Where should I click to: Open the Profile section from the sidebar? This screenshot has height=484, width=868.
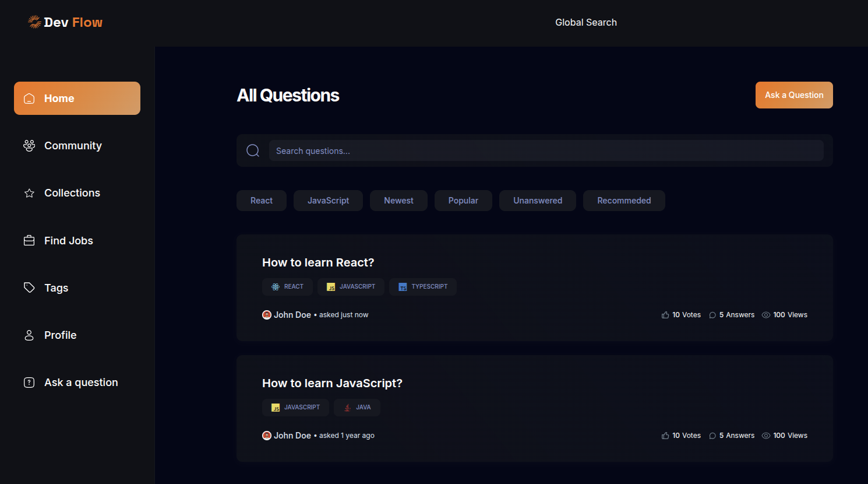[29, 335]
